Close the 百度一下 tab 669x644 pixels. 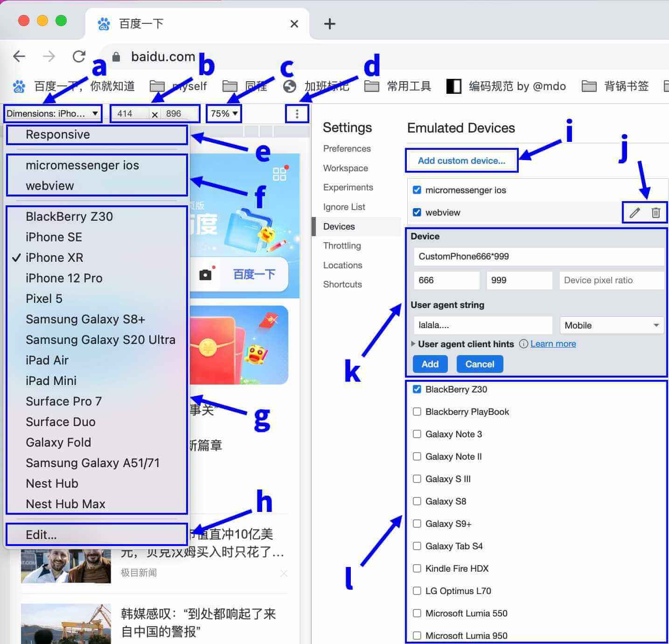pos(294,23)
